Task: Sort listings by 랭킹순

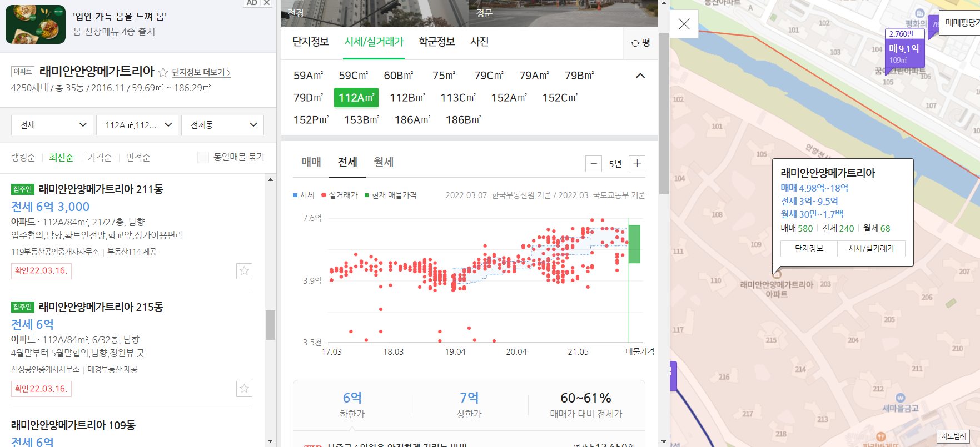Action: [23, 158]
